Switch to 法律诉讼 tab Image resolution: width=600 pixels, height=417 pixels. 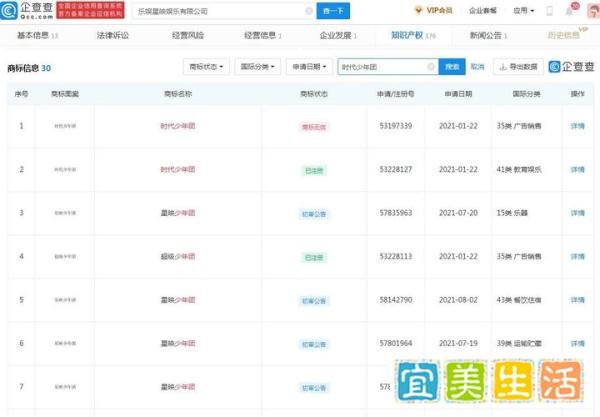coord(113,36)
